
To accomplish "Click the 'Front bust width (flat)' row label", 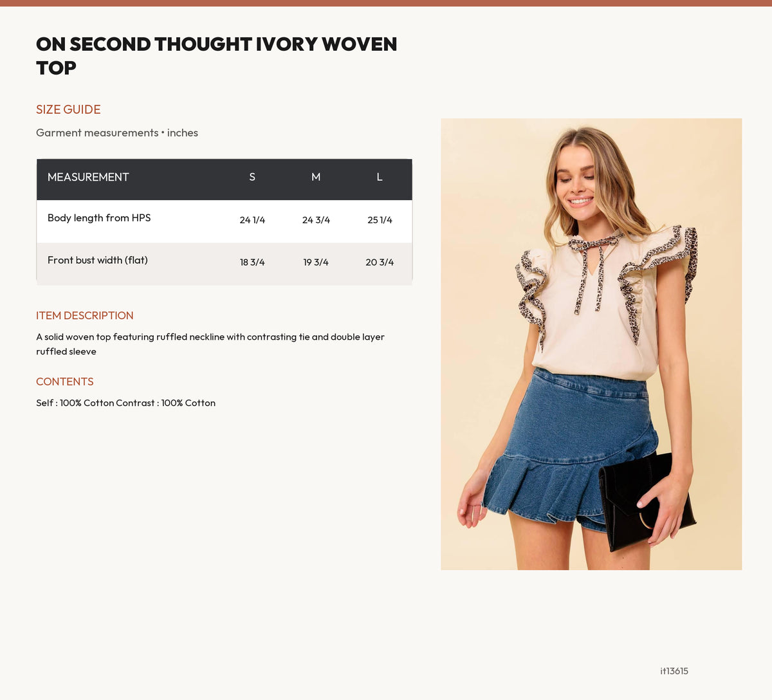I will [x=98, y=260].
